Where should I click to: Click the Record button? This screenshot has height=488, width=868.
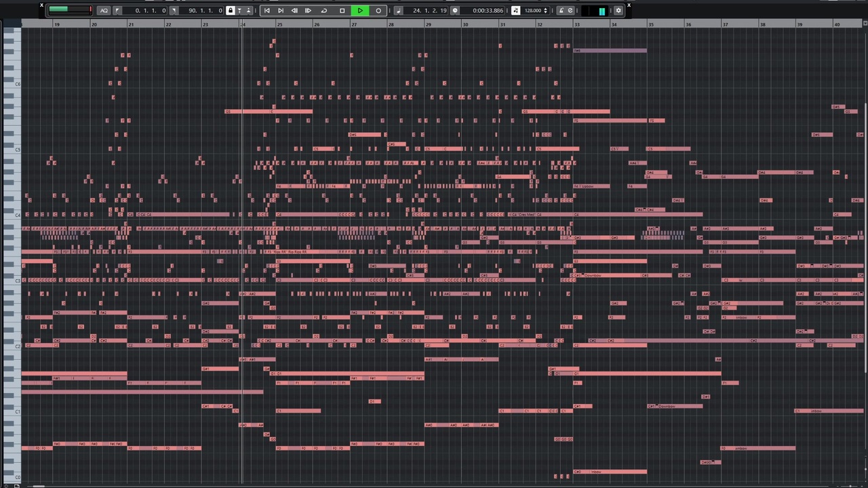[378, 11]
